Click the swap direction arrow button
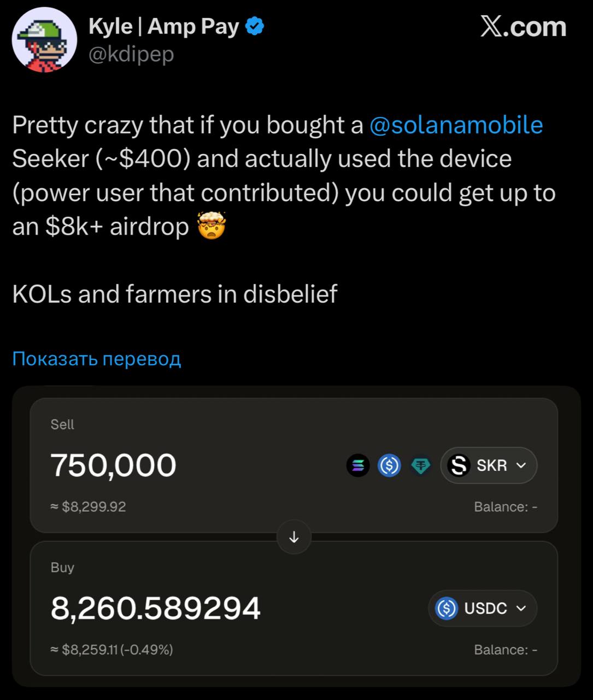The width and height of the screenshot is (593, 700). point(294,537)
